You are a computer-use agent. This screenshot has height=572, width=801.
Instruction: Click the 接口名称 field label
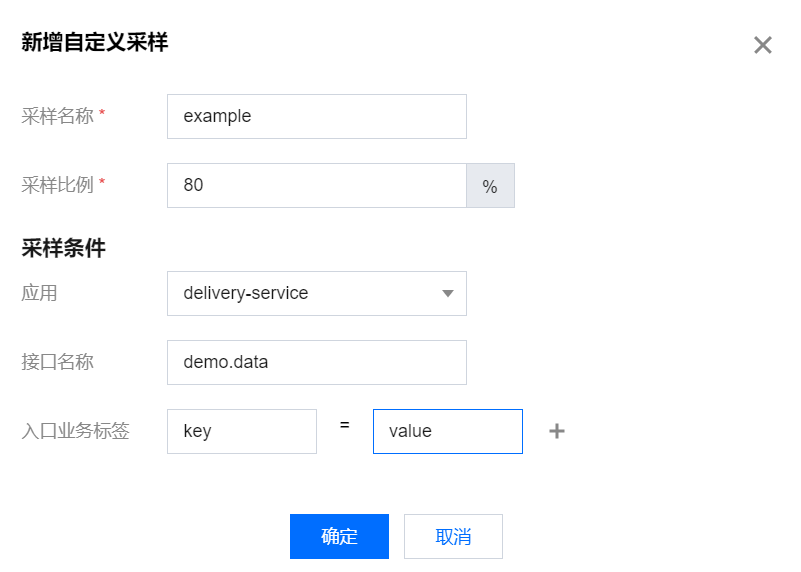click(x=58, y=362)
